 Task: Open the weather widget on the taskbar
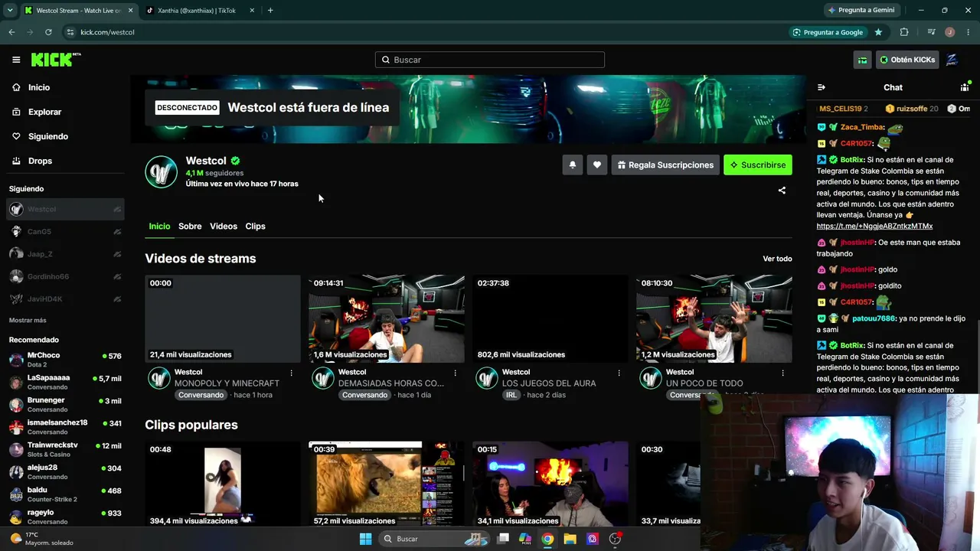tap(42, 539)
